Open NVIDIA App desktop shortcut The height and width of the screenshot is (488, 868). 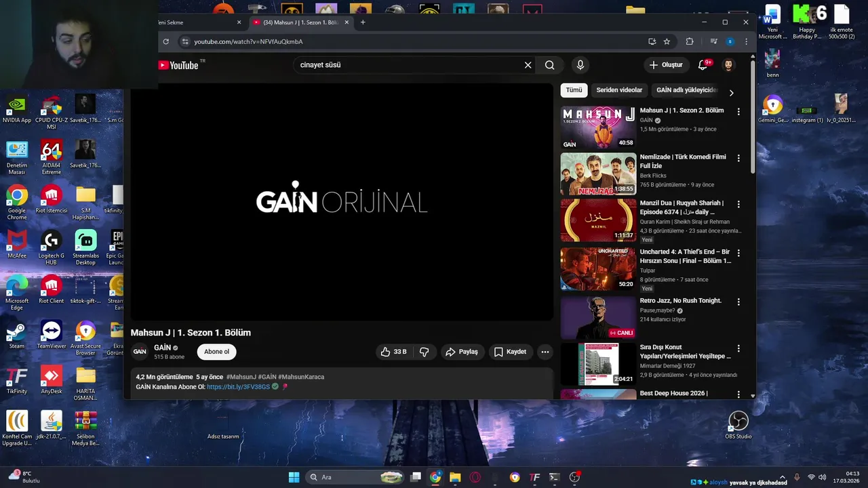pos(17,110)
